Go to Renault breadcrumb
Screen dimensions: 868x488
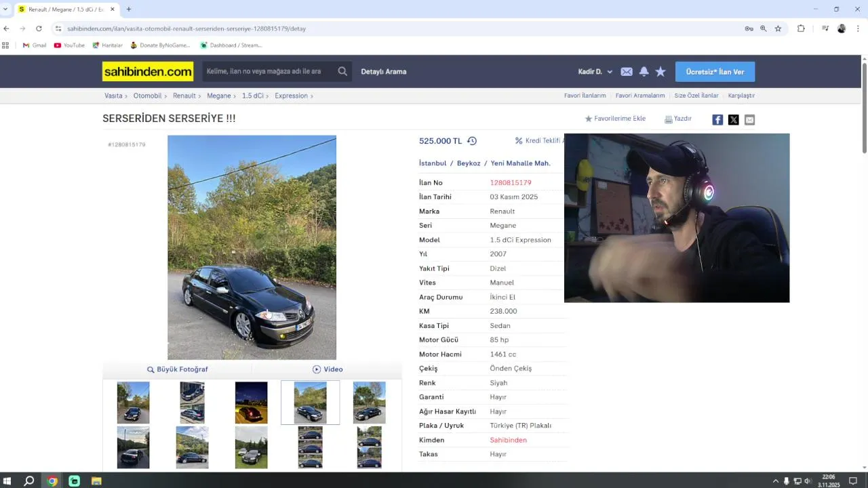(184, 96)
